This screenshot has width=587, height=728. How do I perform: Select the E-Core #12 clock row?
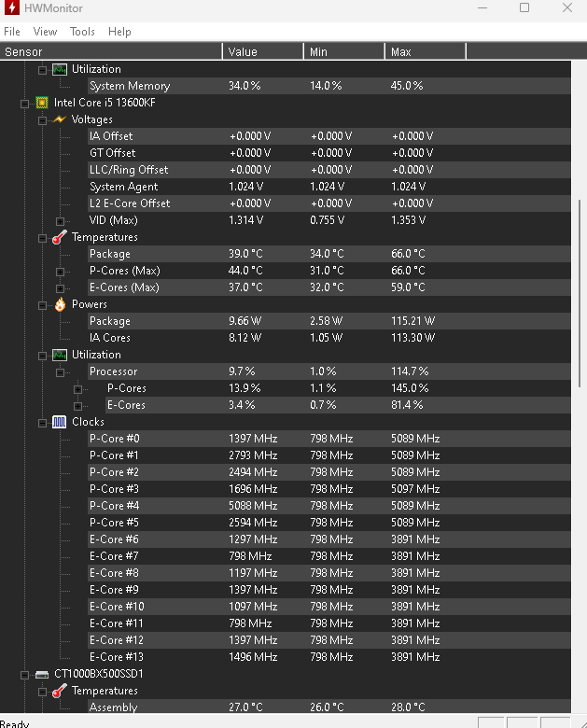tap(329, 640)
